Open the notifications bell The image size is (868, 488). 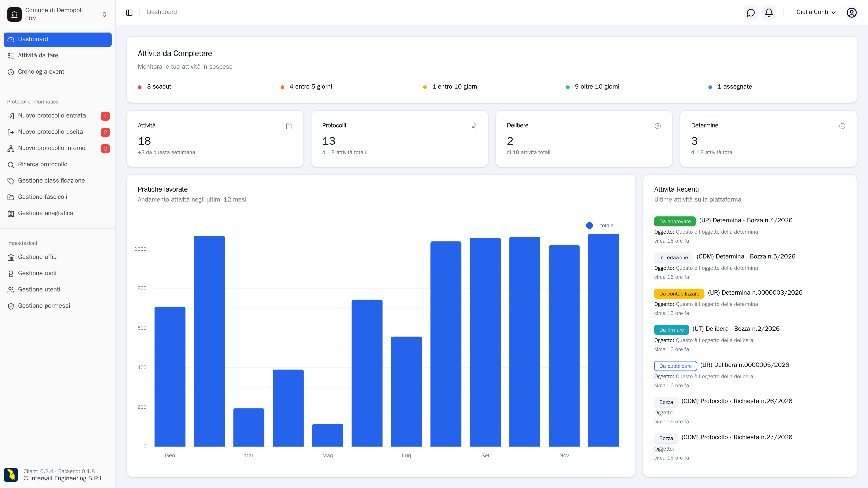[769, 12]
